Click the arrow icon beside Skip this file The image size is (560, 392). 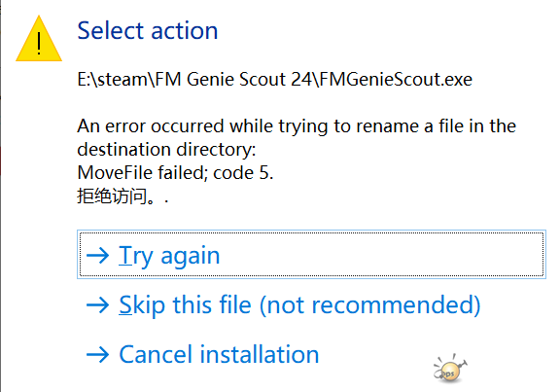click(x=97, y=304)
